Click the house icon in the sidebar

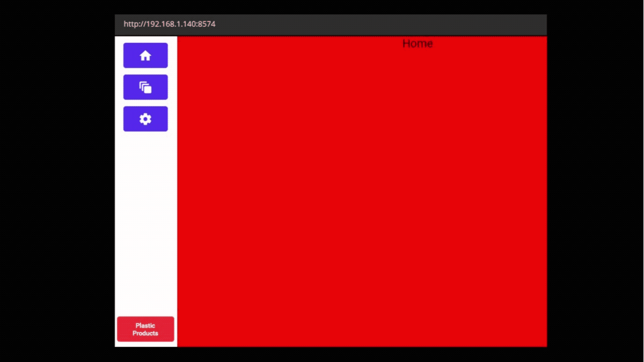(145, 56)
